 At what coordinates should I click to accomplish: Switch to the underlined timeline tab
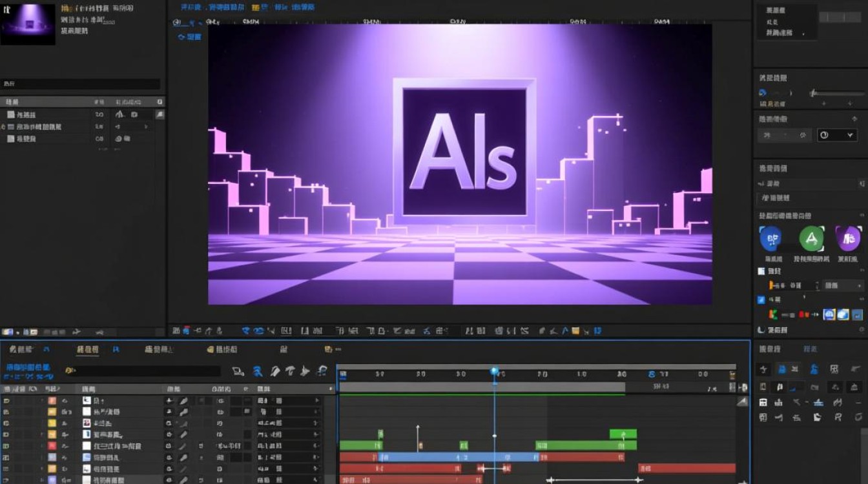(88, 350)
